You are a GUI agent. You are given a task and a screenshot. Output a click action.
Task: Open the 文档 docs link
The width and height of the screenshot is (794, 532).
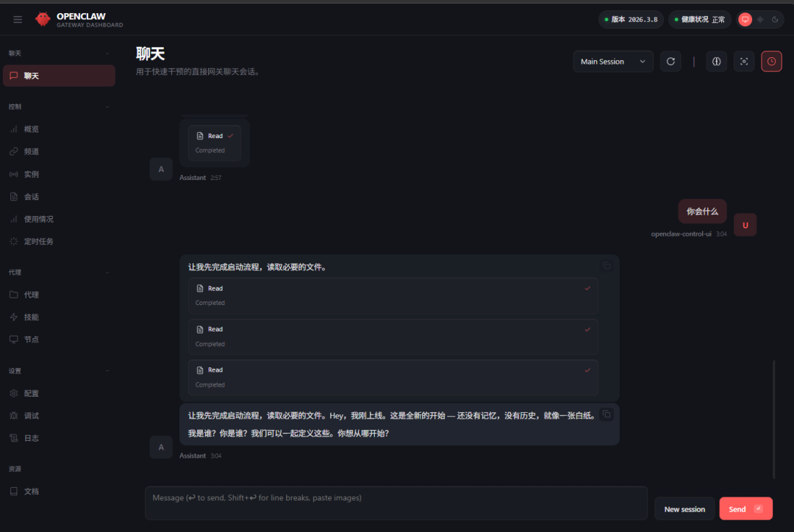(59, 491)
